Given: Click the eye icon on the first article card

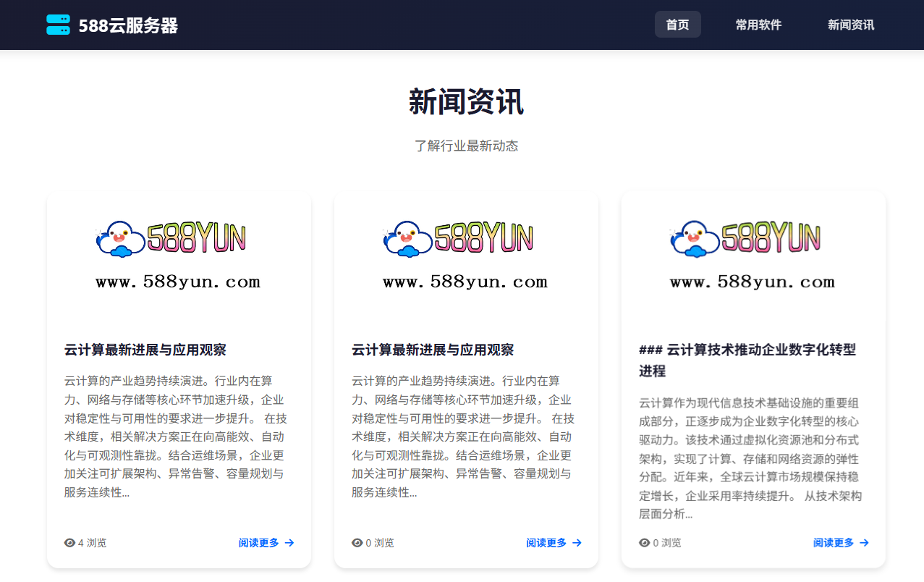Looking at the screenshot, I should (x=68, y=542).
